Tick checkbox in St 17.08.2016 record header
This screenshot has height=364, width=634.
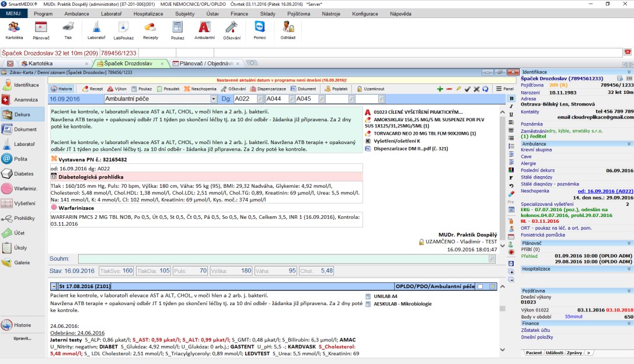coord(480,286)
